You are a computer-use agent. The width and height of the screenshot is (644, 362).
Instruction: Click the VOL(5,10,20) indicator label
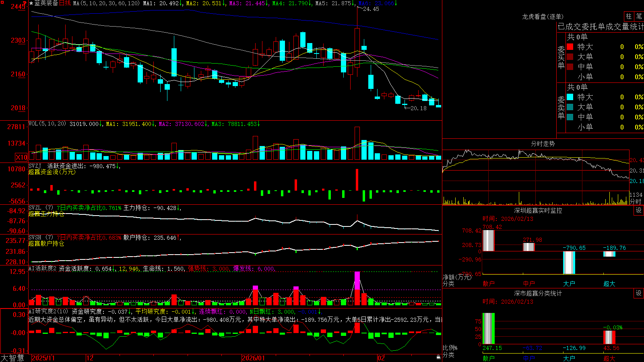coord(47,124)
